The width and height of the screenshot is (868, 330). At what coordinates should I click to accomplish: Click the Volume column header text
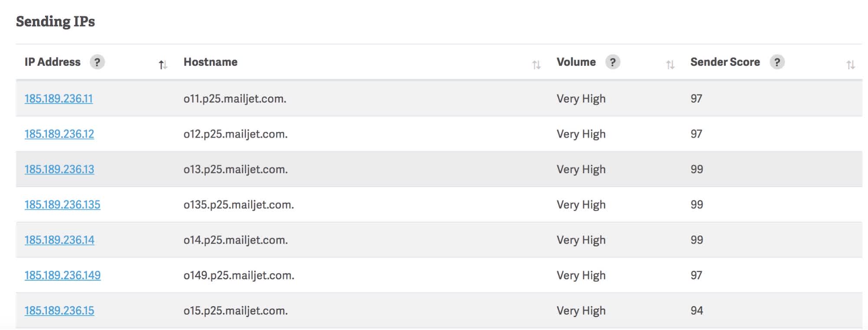click(x=576, y=62)
